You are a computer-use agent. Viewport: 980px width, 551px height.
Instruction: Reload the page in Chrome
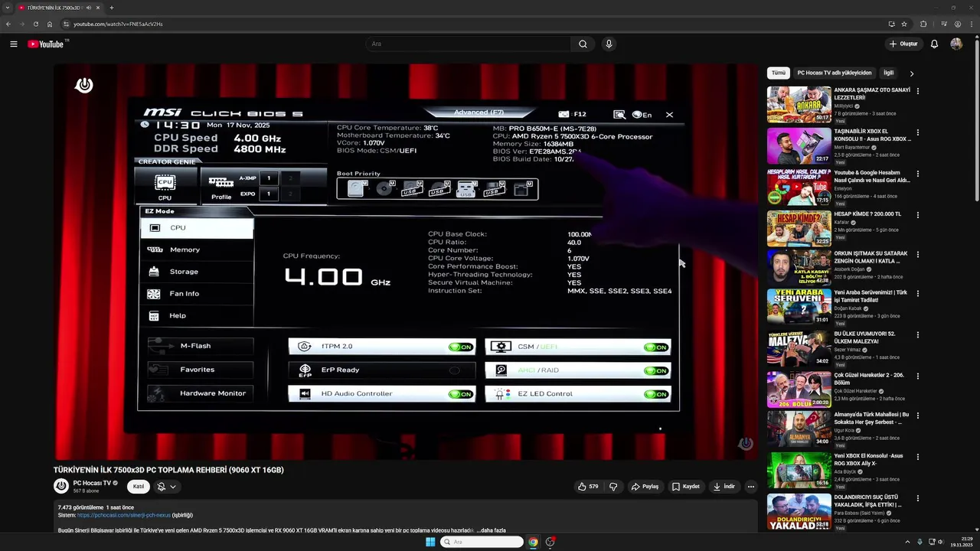click(x=36, y=24)
